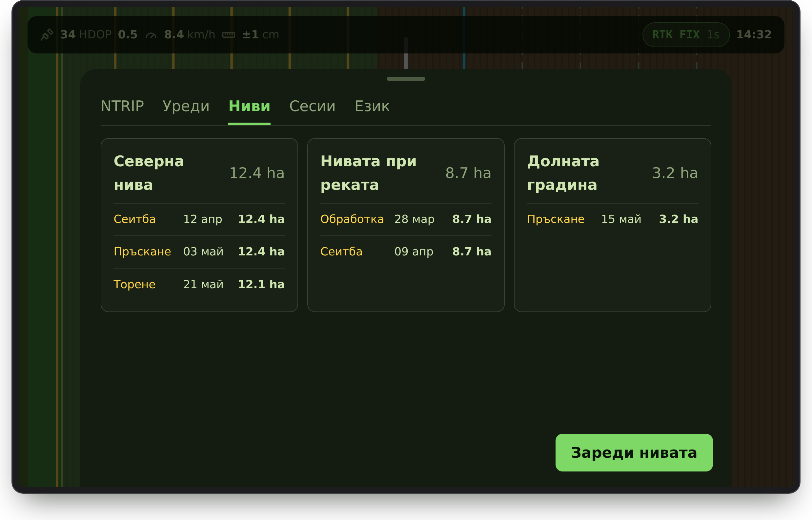Click the HDOP 0.5 readout

[108, 34]
